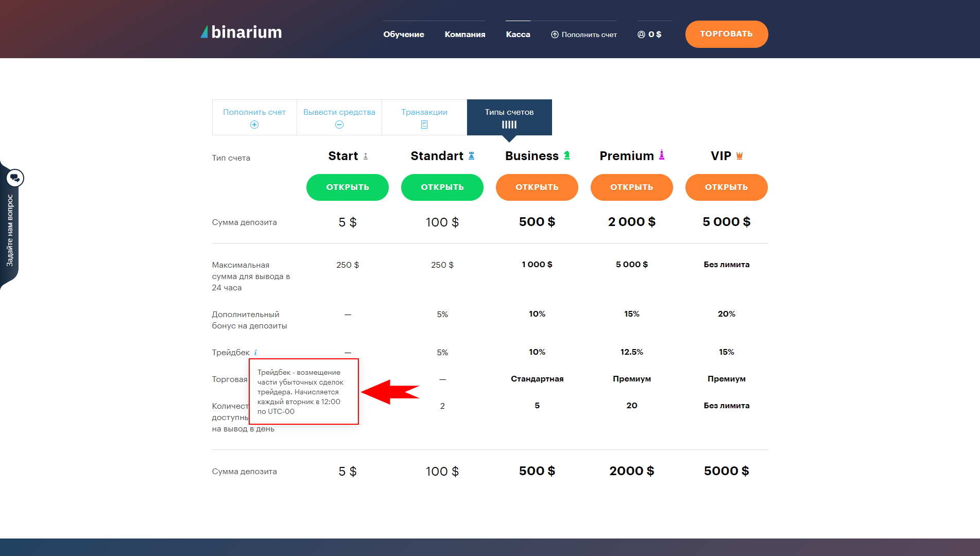
Task: Open the VIP account with ОТКРЫТЬ
Action: pos(726,187)
